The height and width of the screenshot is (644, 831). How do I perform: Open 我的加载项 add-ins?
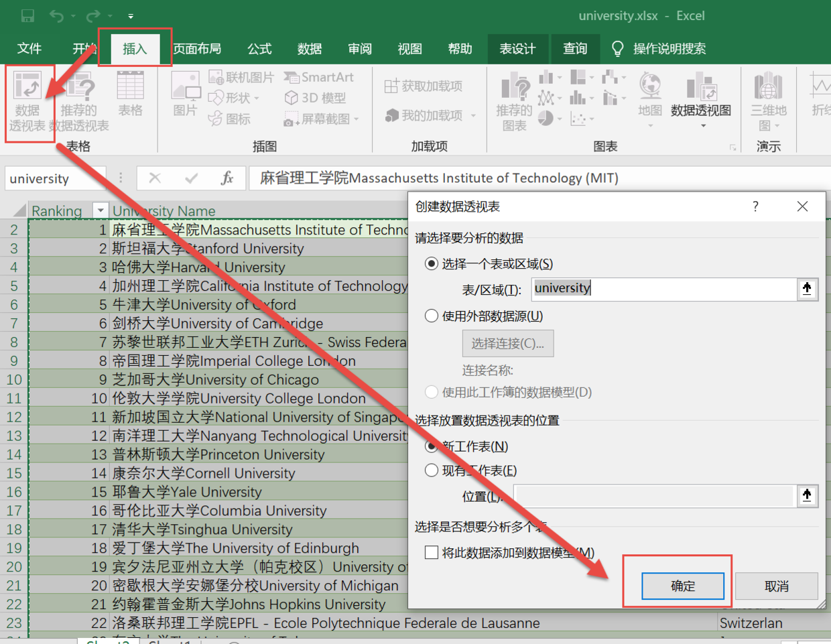pyautogui.click(x=424, y=115)
